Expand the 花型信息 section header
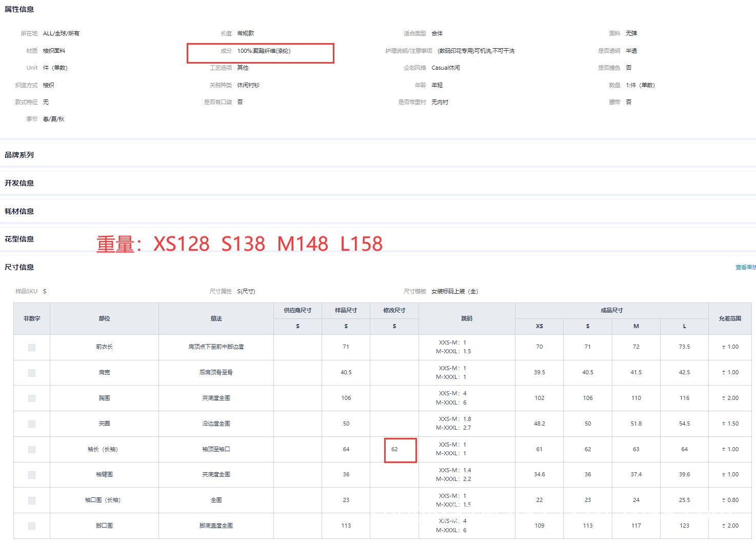 19,239
